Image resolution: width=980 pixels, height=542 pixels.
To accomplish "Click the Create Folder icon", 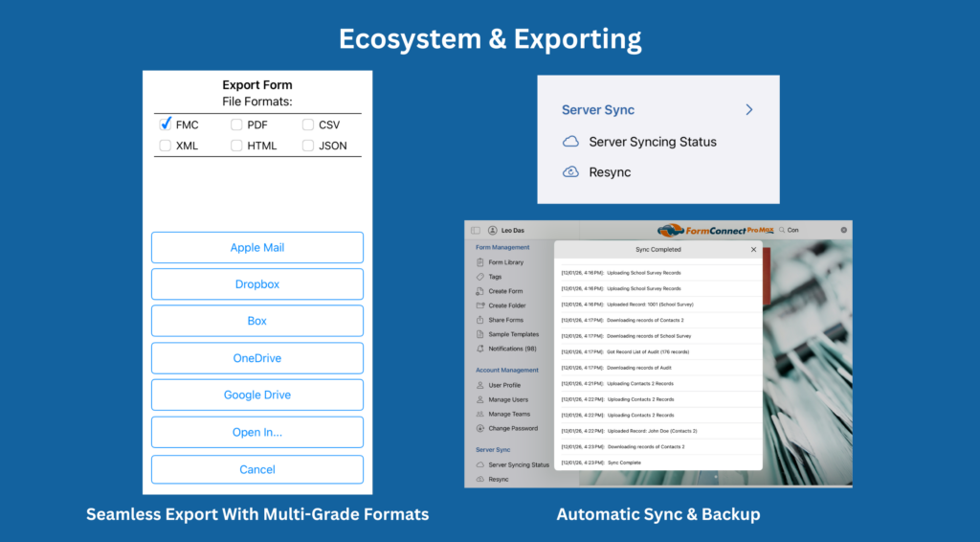I will pos(479,305).
